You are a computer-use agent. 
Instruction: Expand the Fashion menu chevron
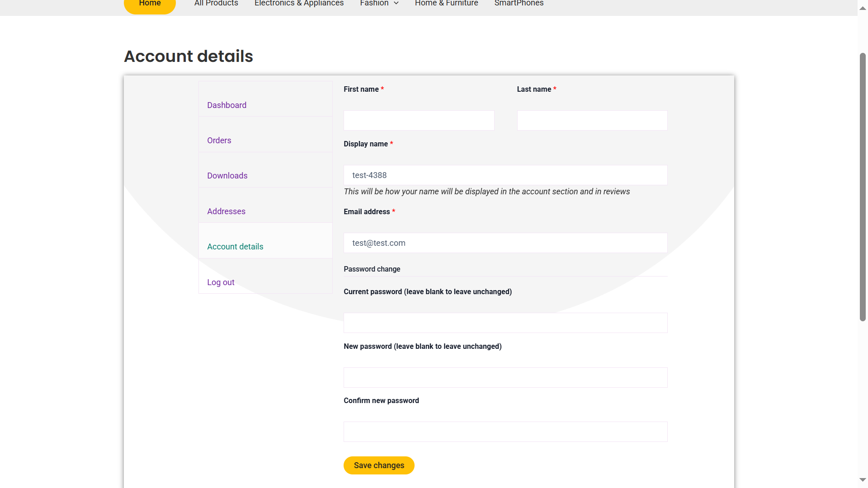coord(396,4)
